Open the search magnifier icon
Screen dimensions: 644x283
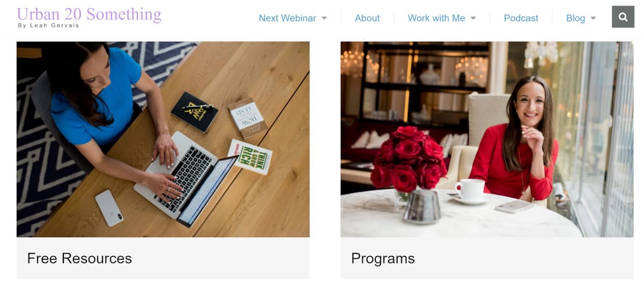coord(623,17)
